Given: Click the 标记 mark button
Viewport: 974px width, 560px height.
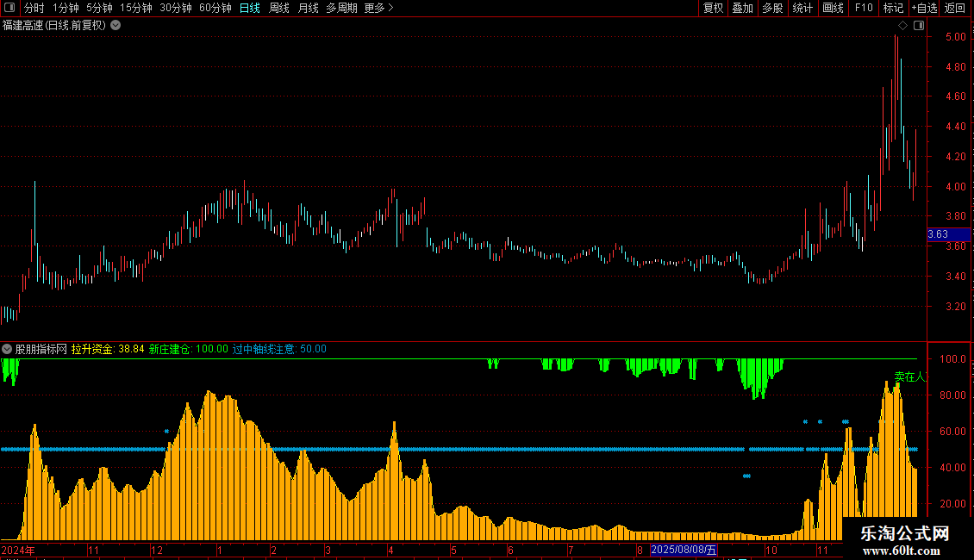Looking at the screenshot, I should tap(893, 8).
